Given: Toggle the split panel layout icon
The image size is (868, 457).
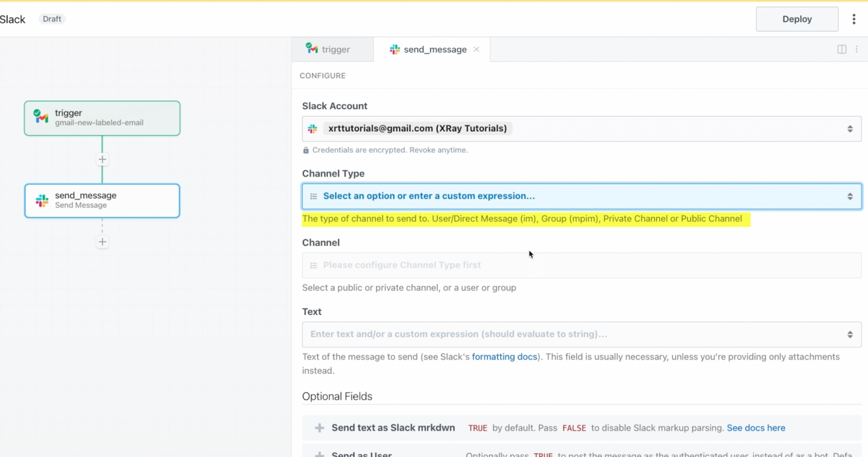Looking at the screenshot, I should [x=842, y=49].
